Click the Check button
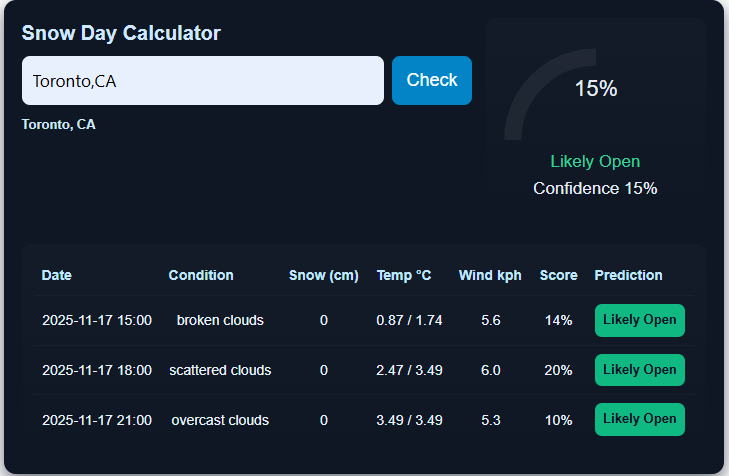 (x=431, y=80)
